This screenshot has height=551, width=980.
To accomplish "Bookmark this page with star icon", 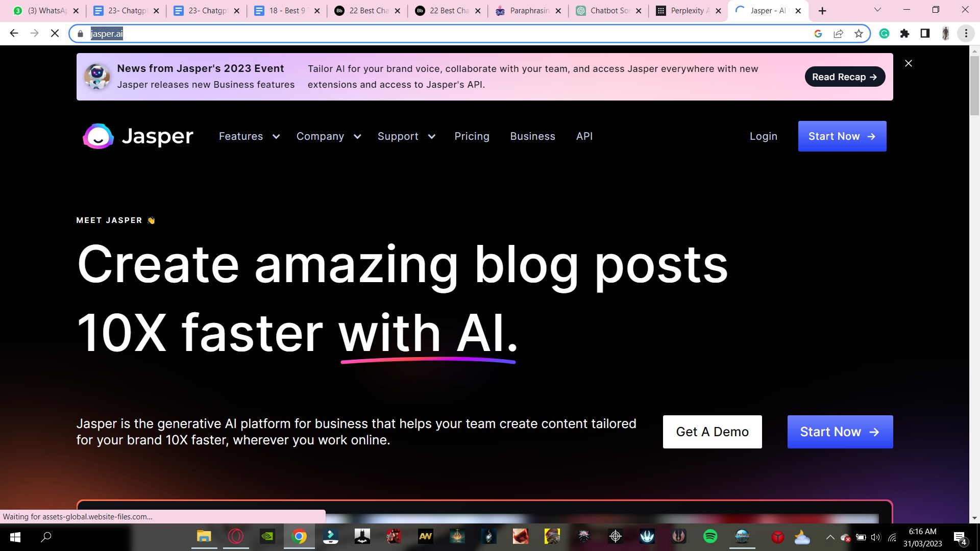I will [x=859, y=34].
